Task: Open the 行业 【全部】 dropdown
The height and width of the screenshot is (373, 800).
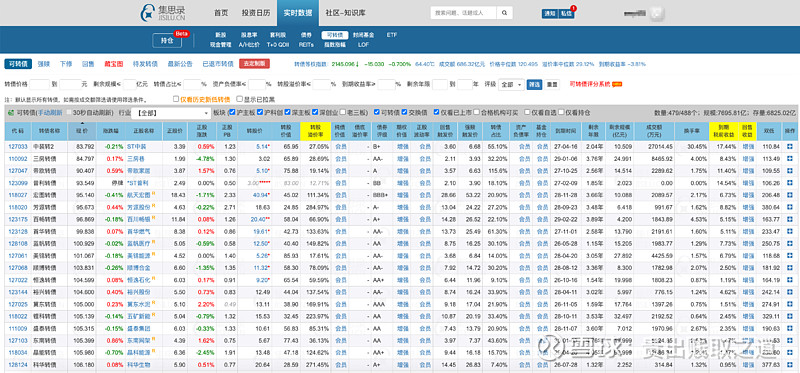Action: click(x=171, y=113)
